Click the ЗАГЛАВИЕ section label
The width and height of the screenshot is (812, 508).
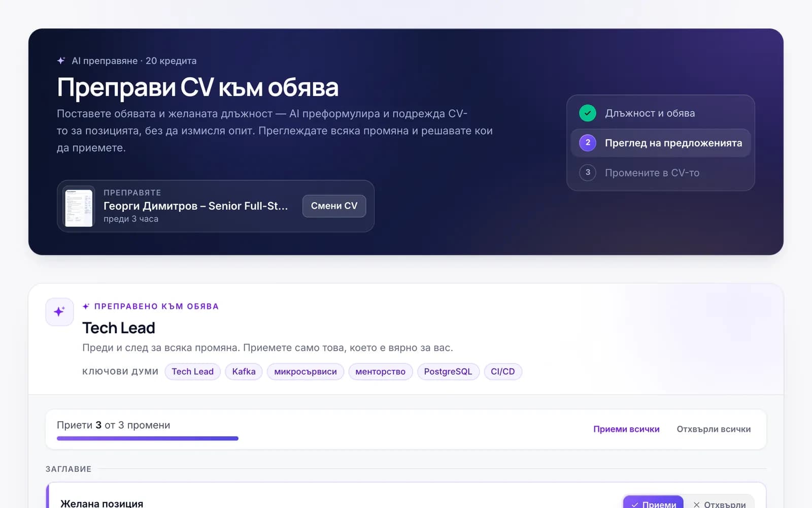(x=69, y=469)
